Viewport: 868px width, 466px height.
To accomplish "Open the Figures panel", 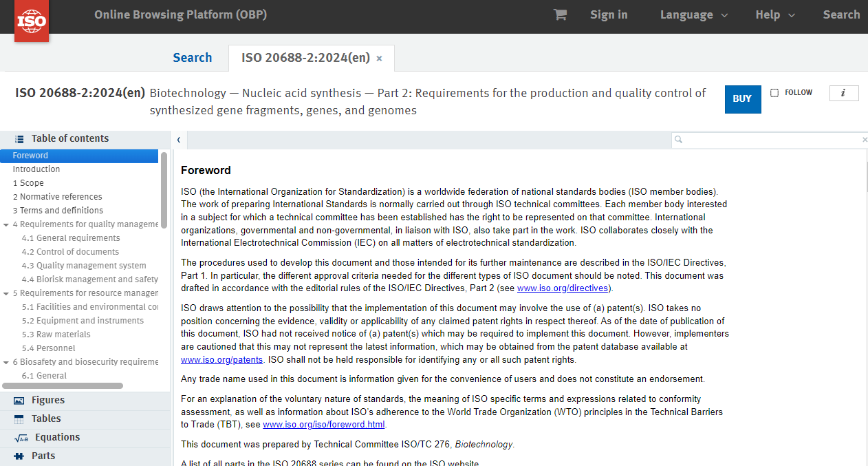I will click(x=47, y=400).
